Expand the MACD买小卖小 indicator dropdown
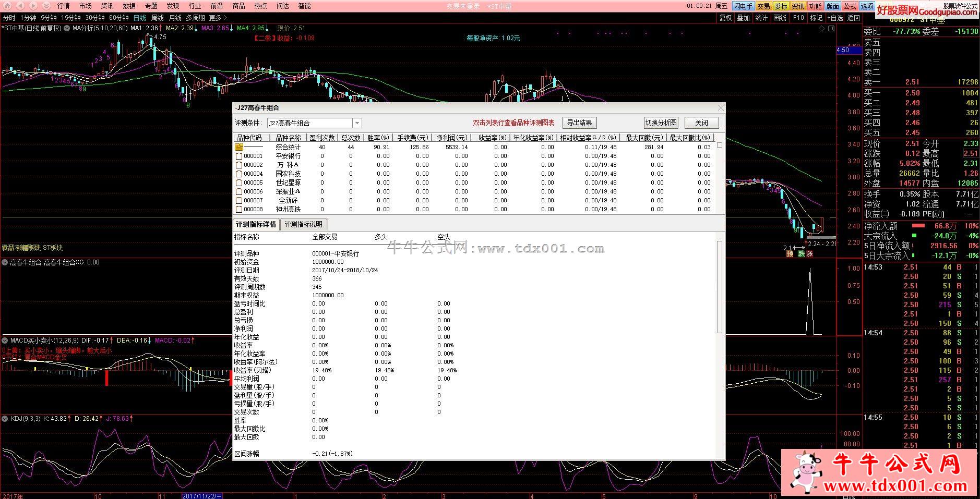Screen dimensions: 980x499 (5, 340)
